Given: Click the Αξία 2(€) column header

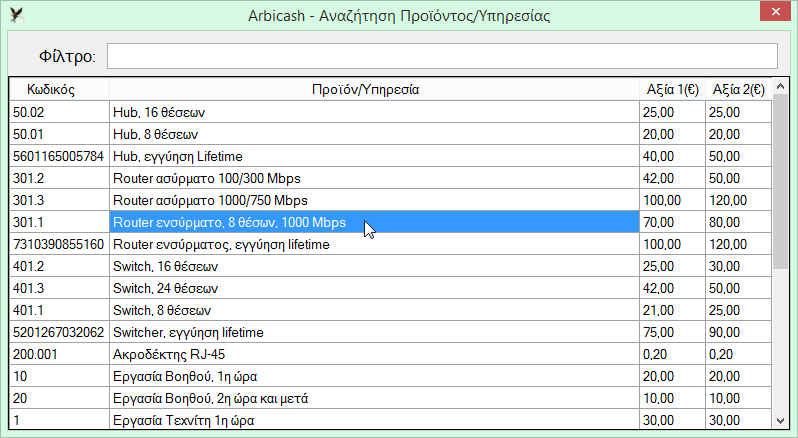Looking at the screenshot, I should point(738,90).
